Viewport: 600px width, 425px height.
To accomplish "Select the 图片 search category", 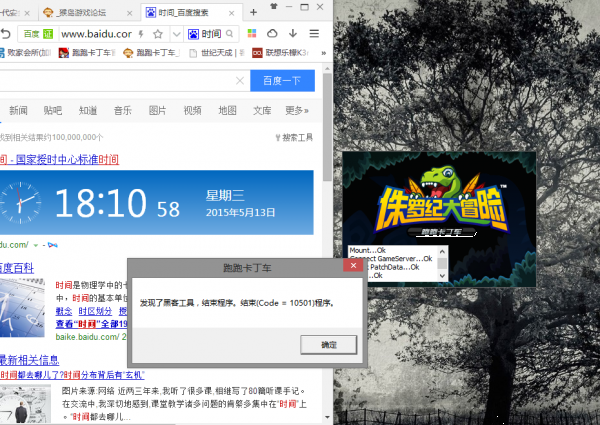I will [158, 111].
